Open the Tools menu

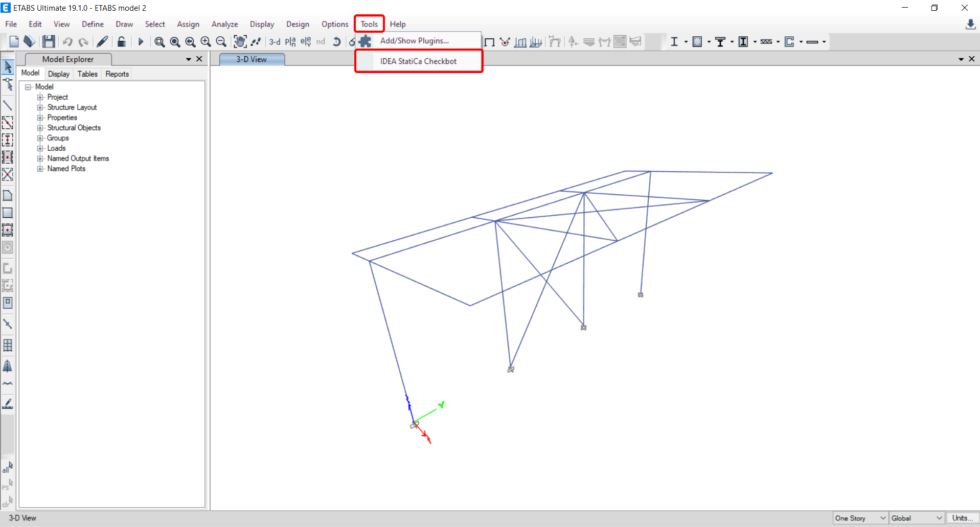coord(369,24)
